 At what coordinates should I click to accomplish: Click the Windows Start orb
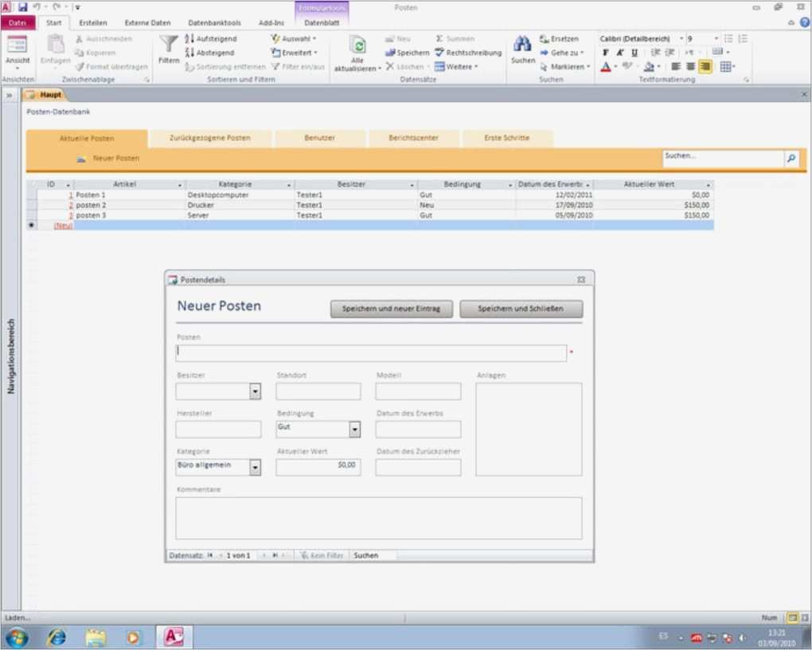tap(16, 637)
